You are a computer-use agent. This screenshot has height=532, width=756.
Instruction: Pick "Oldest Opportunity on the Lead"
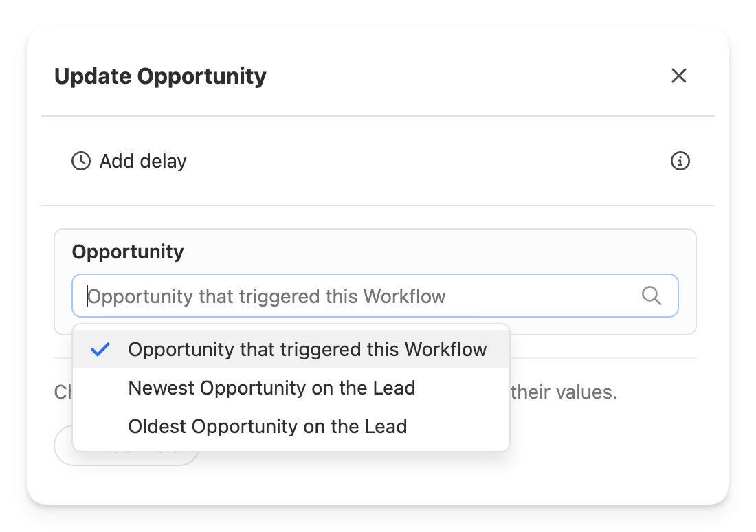[267, 426]
